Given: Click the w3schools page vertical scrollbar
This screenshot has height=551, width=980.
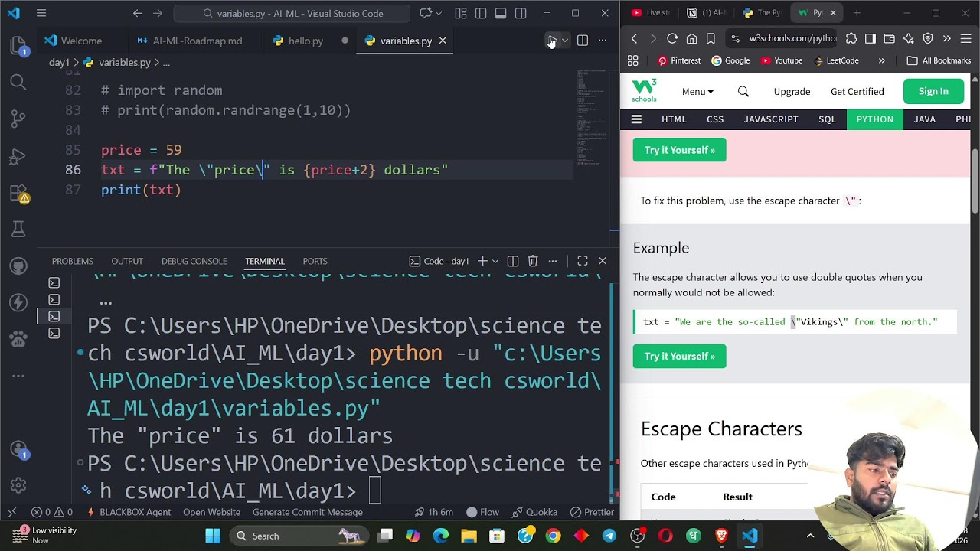Looking at the screenshot, I should tap(975, 182).
